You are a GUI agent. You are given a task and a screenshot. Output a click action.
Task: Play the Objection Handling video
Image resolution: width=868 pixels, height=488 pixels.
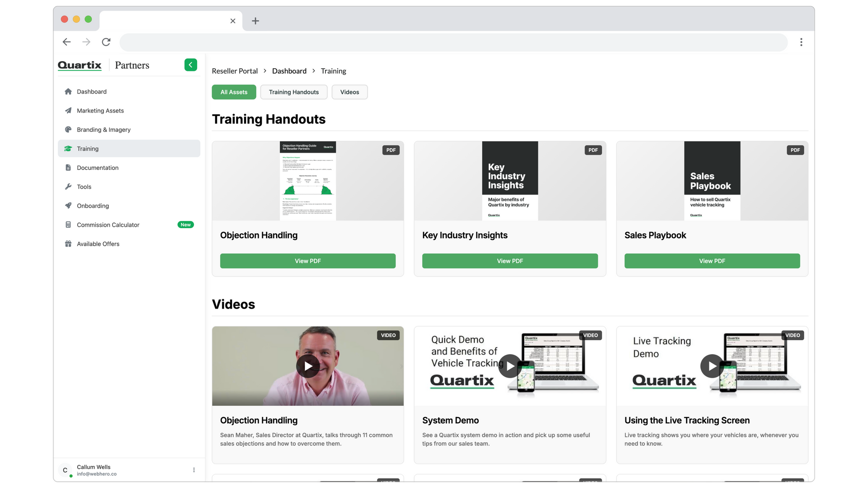click(x=308, y=366)
